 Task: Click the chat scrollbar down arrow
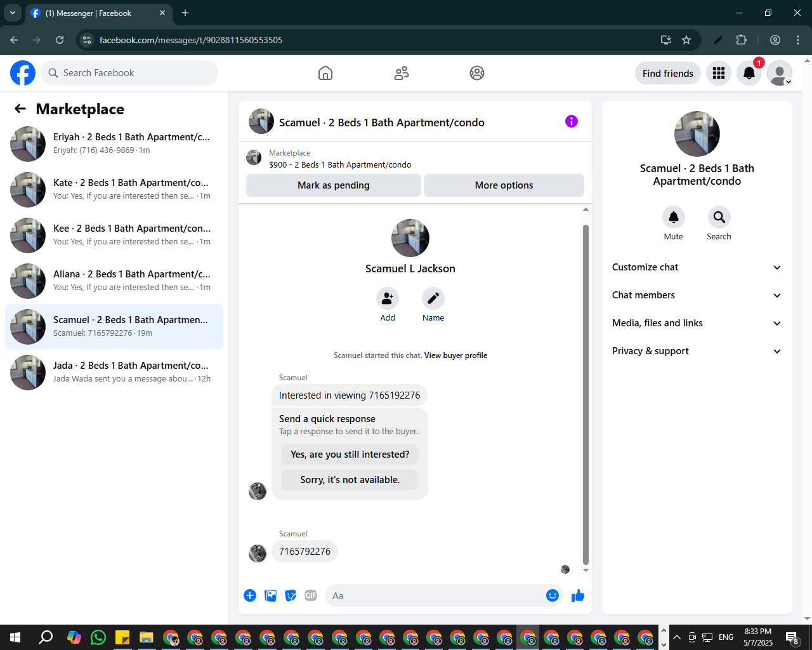point(586,570)
